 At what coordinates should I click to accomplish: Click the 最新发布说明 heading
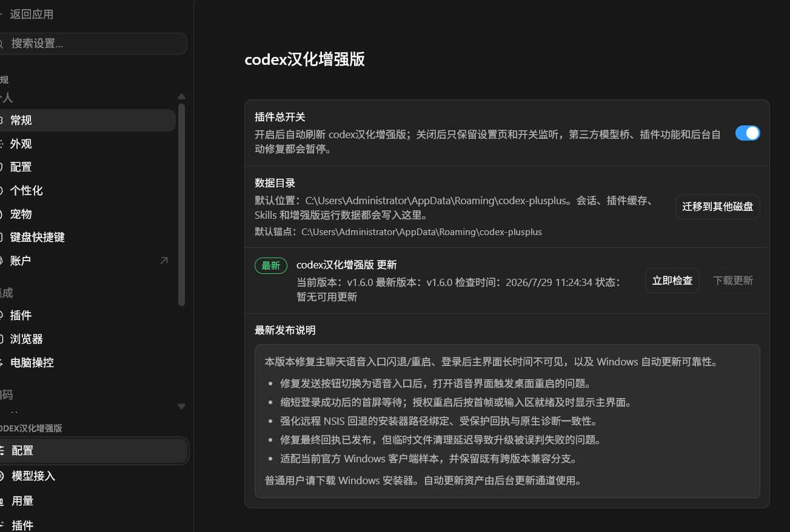point(285,330)
